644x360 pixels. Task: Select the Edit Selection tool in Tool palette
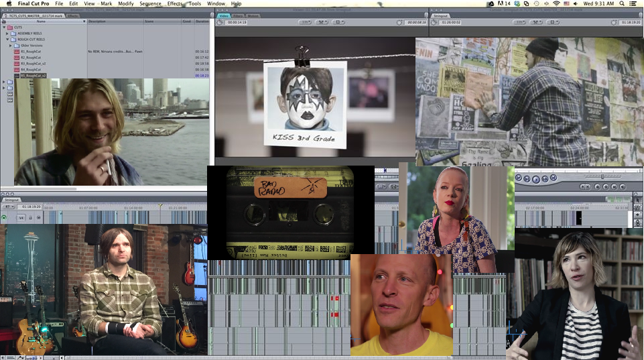click(638, 207)
